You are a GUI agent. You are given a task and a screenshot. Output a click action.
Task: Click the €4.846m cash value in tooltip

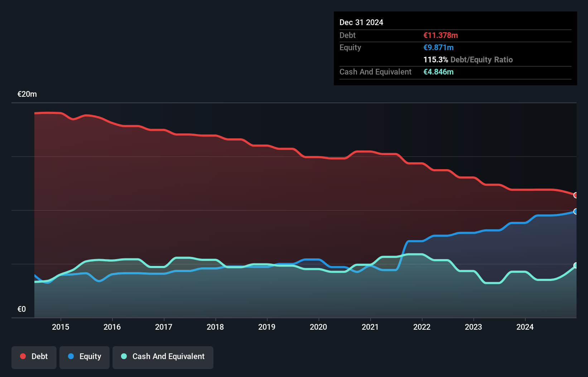[439, 72]
